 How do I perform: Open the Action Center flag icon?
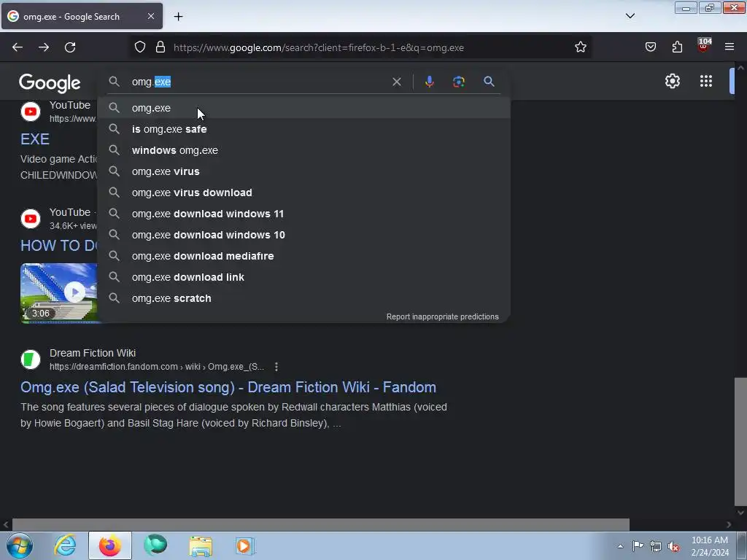[638, 546]
